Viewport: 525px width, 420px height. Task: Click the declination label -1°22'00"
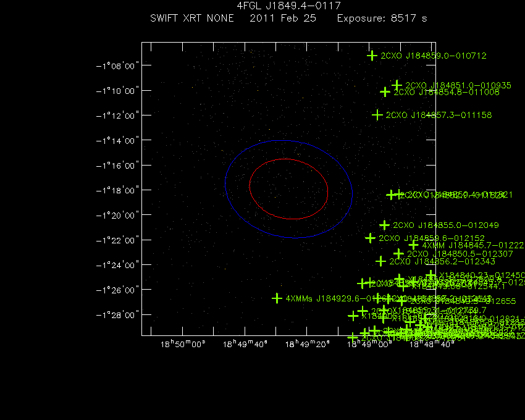tap(117, 240)
